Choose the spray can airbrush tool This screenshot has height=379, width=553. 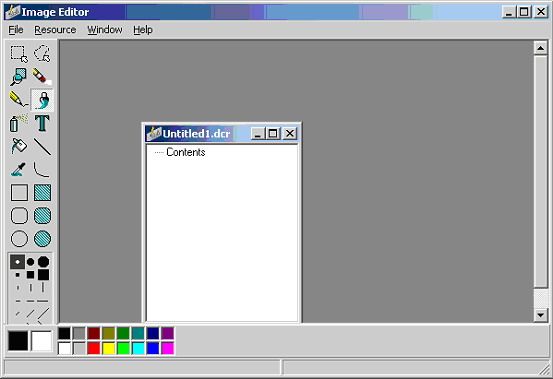(x=19, y=123)
